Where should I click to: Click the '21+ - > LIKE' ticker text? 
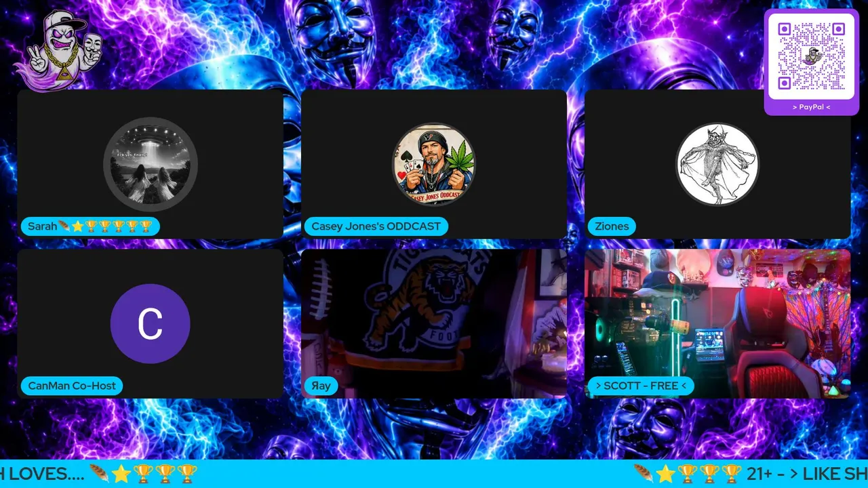(x=793, y=474)
